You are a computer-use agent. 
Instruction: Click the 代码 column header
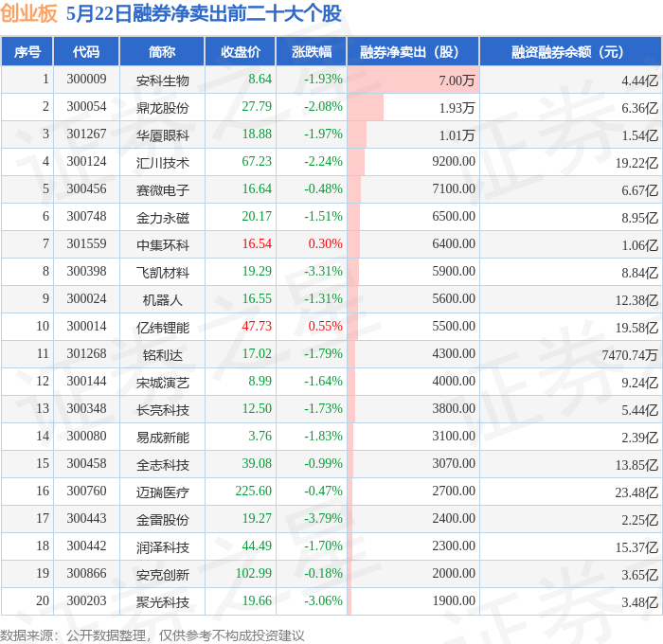click(x=86, y=51)
